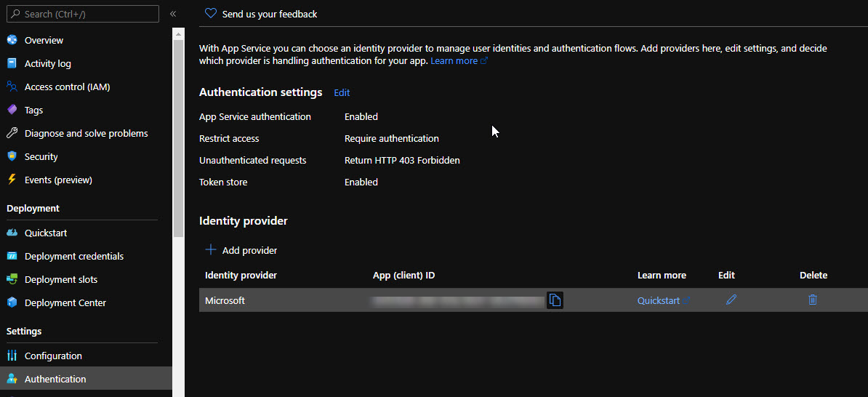Click the purple Tags icon
This screenshot has width=868, height=397.
12,110
